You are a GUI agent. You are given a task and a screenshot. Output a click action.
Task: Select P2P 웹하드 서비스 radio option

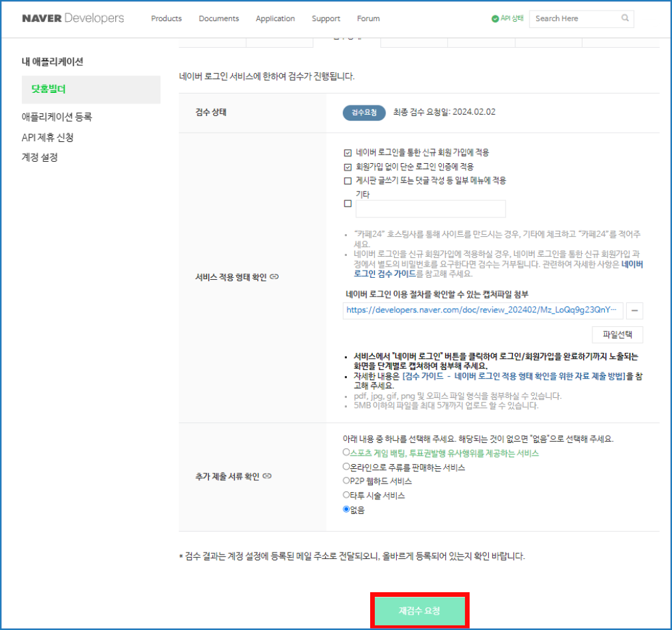(346, 481)
